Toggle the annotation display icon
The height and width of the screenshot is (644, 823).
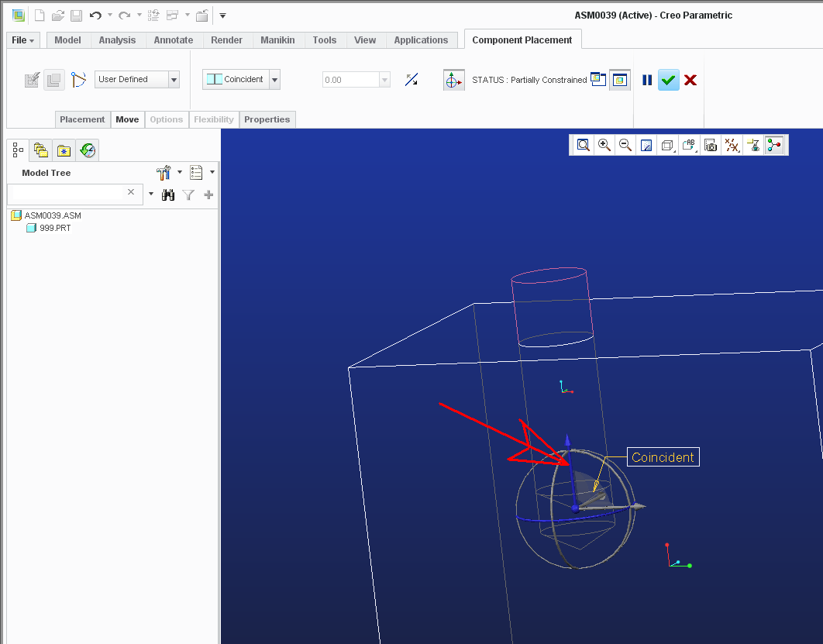[x=753, y=146]
